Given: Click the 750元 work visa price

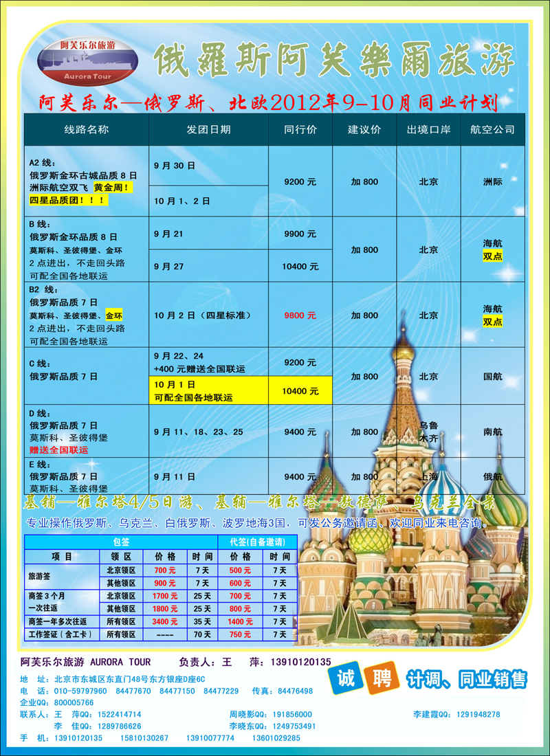Looking at the screenshot, I should pos(240,634).
